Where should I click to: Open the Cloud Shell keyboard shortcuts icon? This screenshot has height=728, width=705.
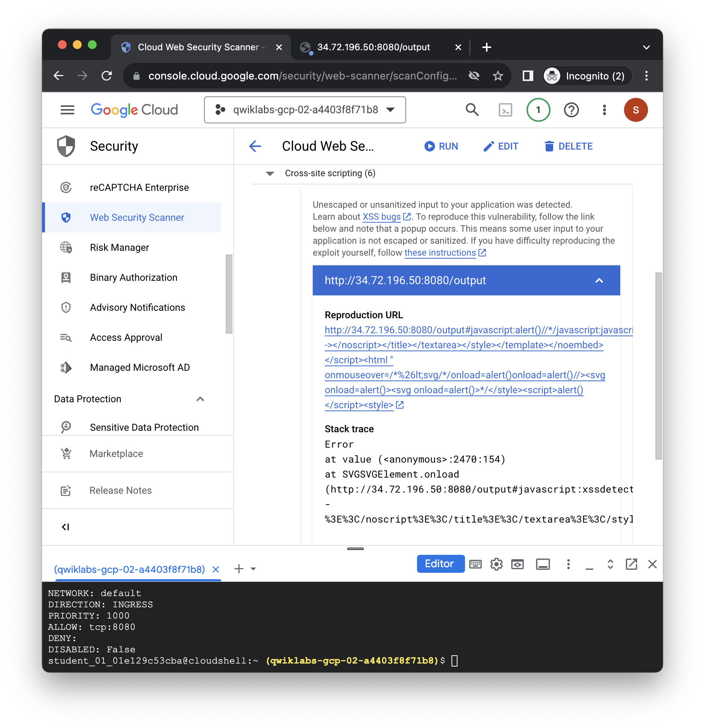[x=475, y=564]
